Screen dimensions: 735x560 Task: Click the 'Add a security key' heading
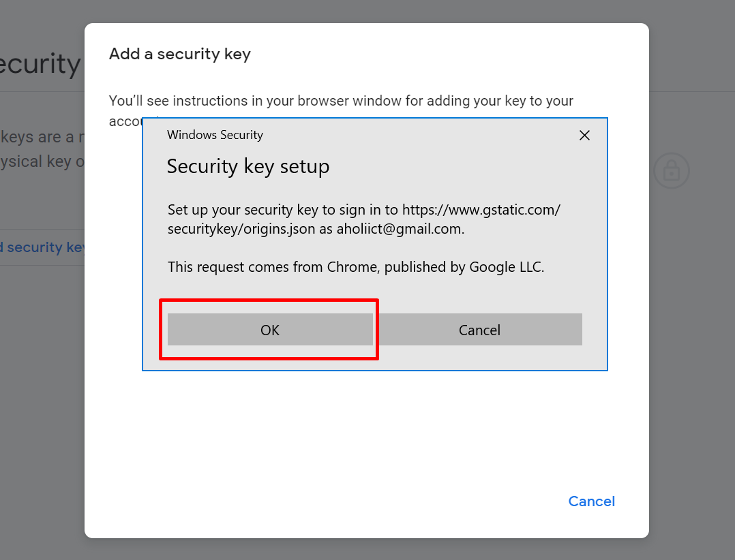click(180, 54)
